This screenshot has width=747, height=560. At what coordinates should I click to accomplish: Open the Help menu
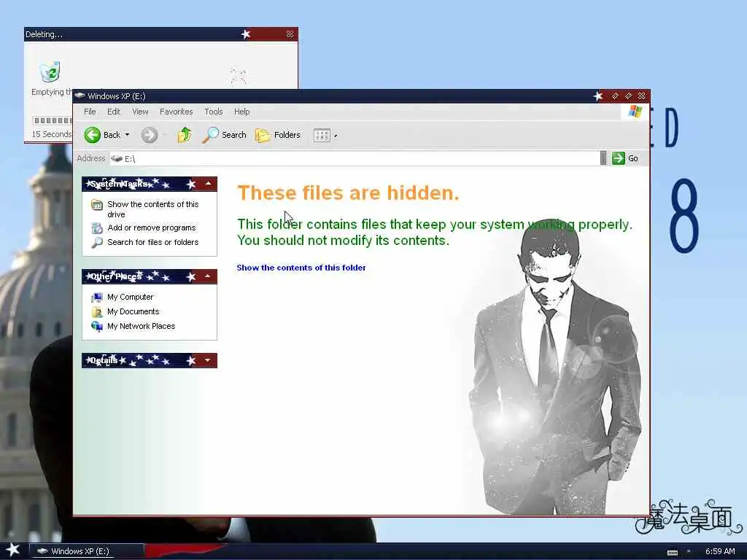[241, 112]
